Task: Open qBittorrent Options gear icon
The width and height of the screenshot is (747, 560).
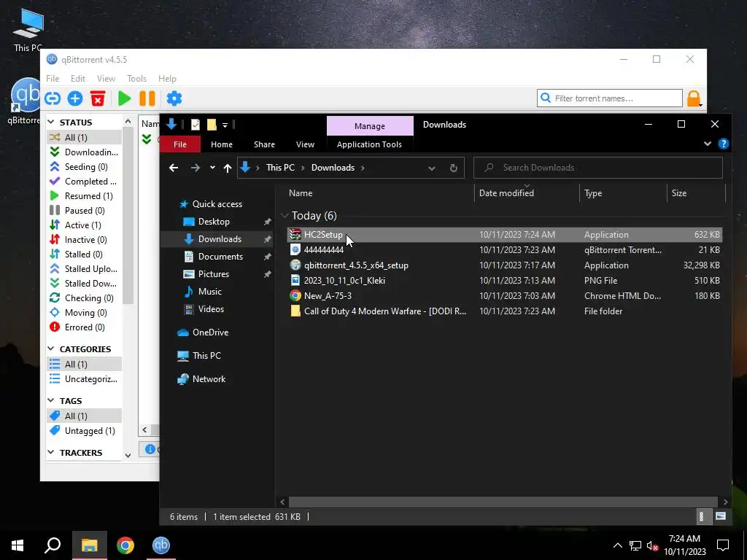Action: click(x=174, y=98)
